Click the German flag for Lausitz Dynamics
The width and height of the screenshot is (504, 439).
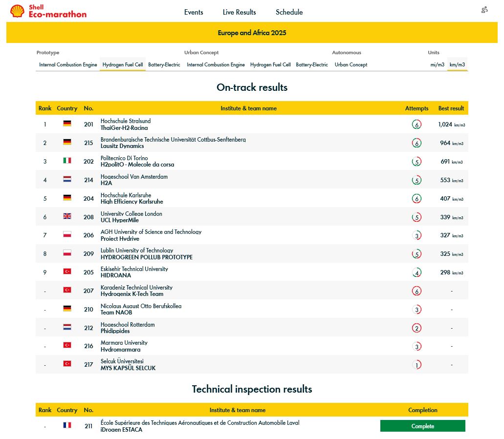pos(67,142)
